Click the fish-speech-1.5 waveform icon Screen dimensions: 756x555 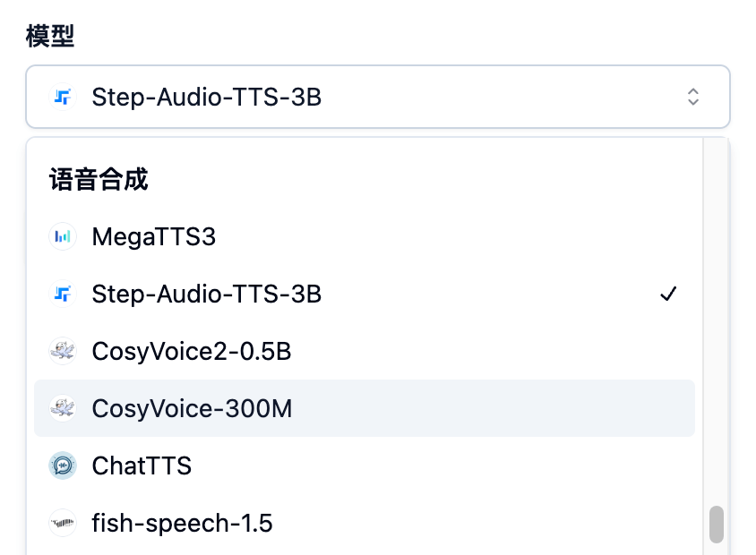(62, 523)
